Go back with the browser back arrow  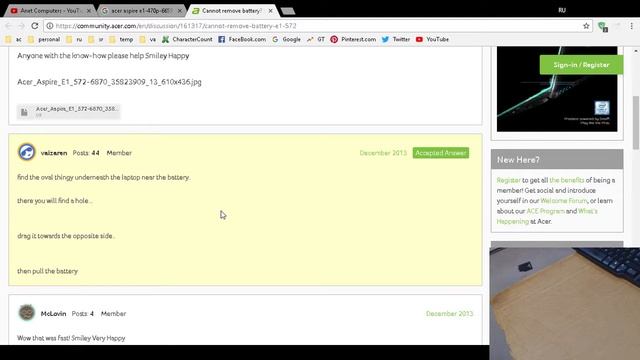pyautogui.click(x=9, y=26)
